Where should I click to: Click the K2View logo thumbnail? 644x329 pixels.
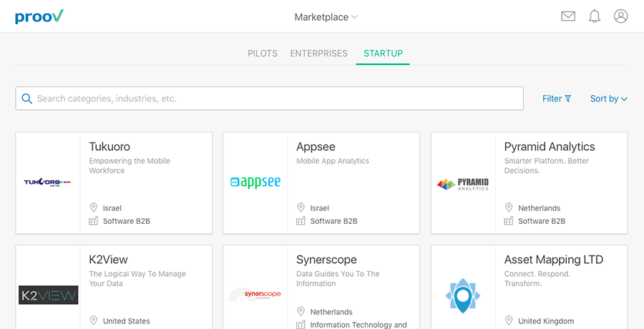click(49, 295)
